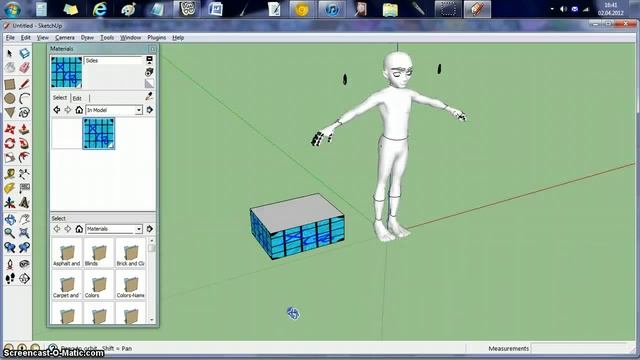Select the Arc tool
This screenshot has width=640, height=360.
pos(24,98)
